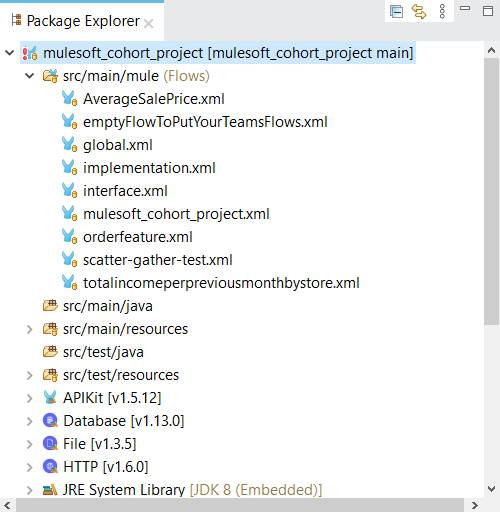Collapse the src/main/mule folder
The image size is (500, 514).
[30, 76]
